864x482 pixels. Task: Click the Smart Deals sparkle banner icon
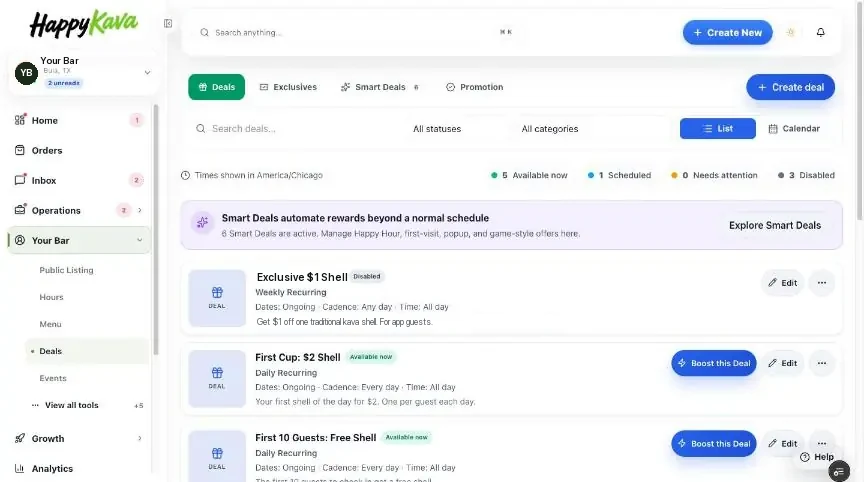click(x=202, y=223)
